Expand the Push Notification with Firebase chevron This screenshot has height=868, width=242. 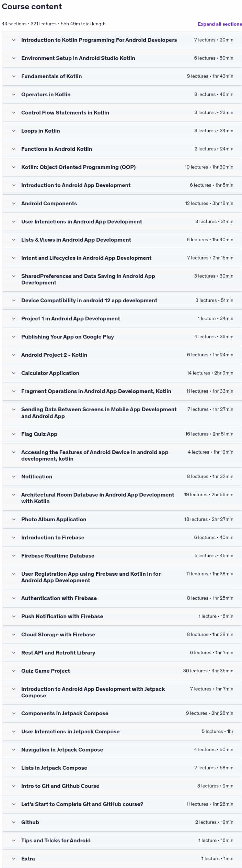coord(14,616)
